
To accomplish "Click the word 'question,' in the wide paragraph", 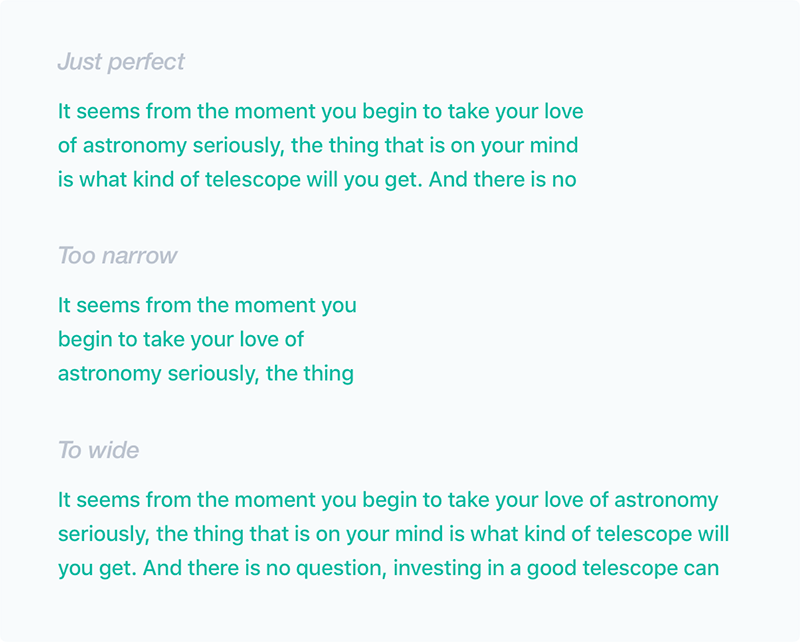I will pos(341,569).
